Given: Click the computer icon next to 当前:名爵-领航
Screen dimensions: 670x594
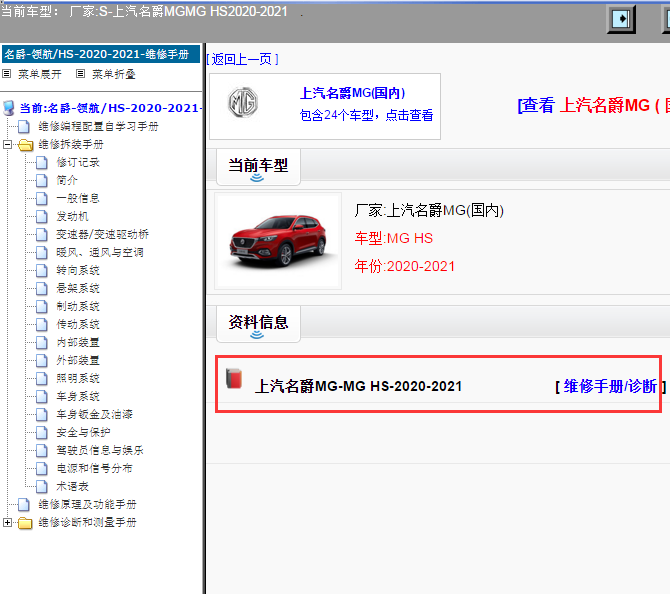Looking at the screenshot, I should point(9,108).
